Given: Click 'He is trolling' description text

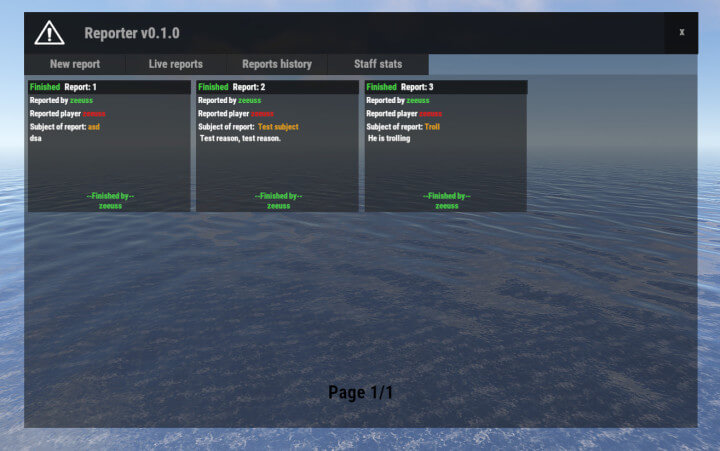Looking at the screenshot, I should coord(389,138).
